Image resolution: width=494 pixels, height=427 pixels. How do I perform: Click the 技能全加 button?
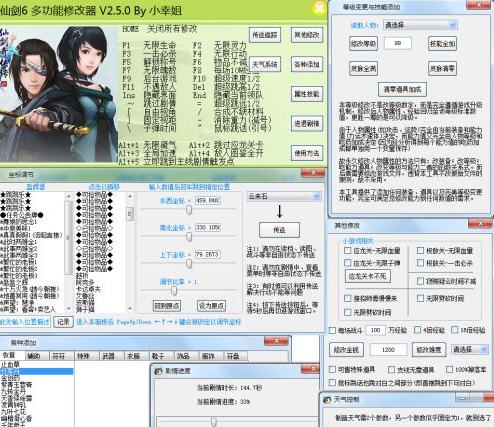tap(442, 44)
